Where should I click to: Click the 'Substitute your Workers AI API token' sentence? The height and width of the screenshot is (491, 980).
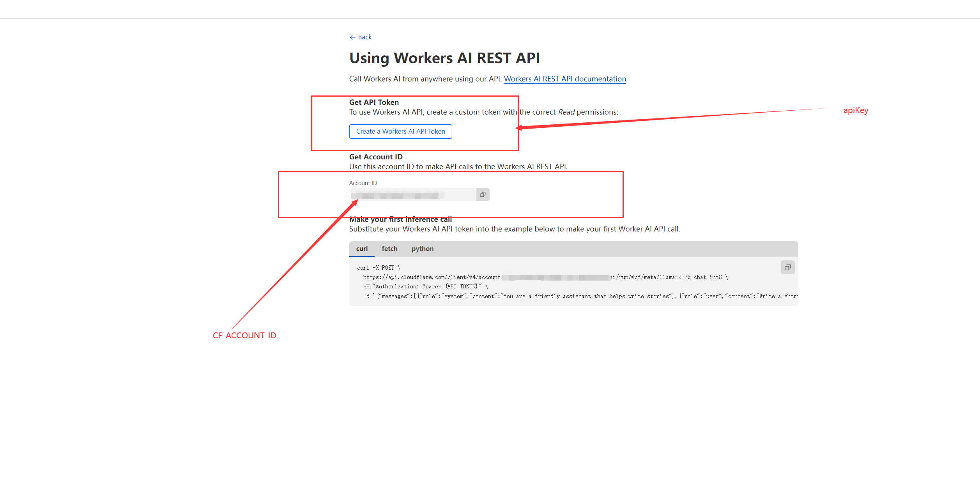coord(515,229)
